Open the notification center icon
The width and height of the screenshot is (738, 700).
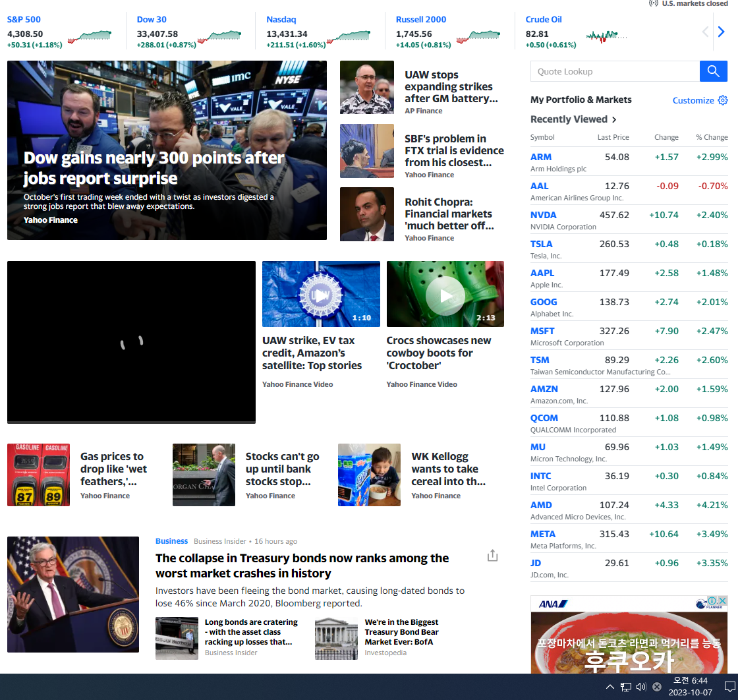pyautogui.click(x=730, y=687)
